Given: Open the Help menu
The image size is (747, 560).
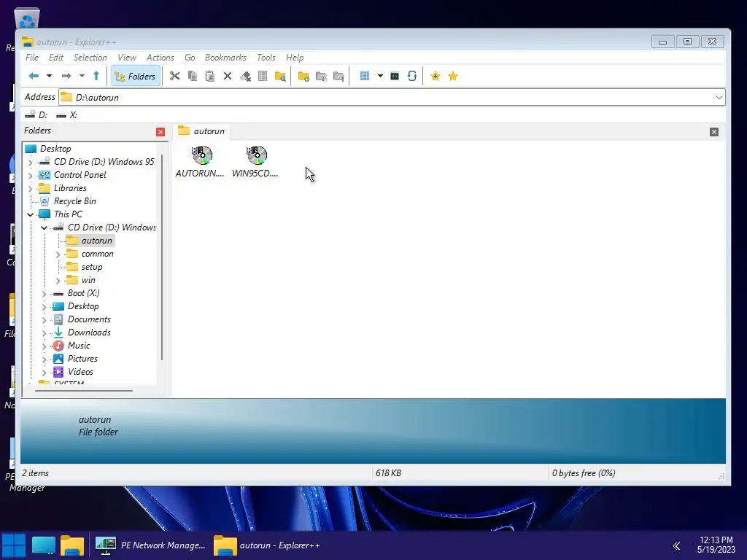Looking at the screenshot, I should click(295, 57).
